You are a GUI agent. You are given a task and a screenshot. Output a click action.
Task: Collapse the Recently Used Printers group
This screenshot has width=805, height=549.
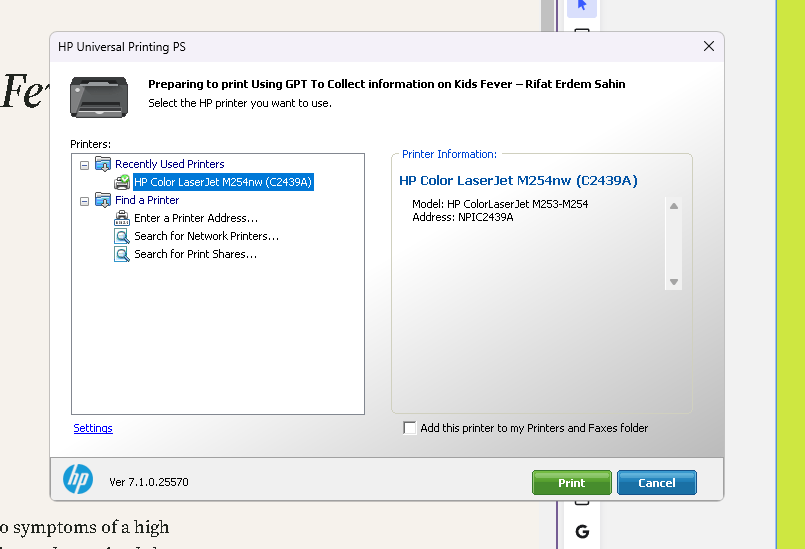[x=85, y=165]
